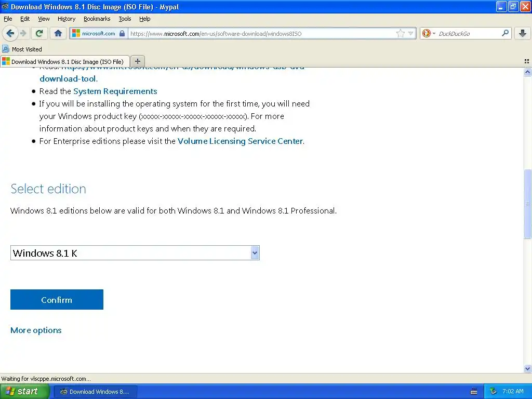The width and height of the screenshot is (532, 399).
Task: Click the safely remove hardware tray icon
Action: [x=493, y=392]
